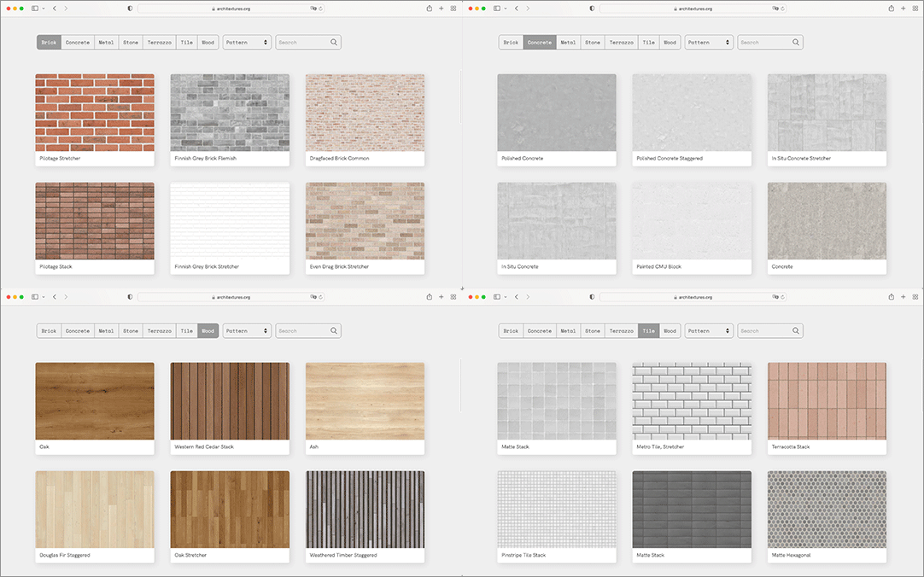Expand the Pattern dropdown in the tile window

[709, 330]
